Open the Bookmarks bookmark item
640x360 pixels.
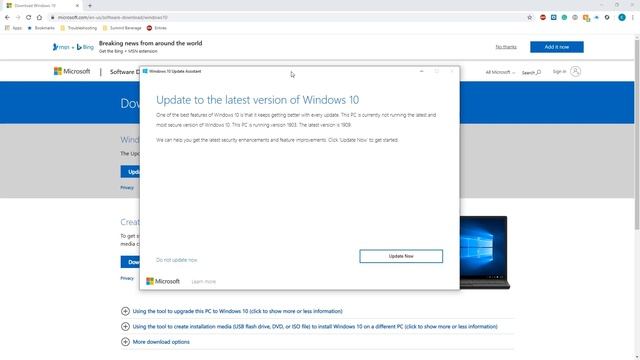[41, 28]
